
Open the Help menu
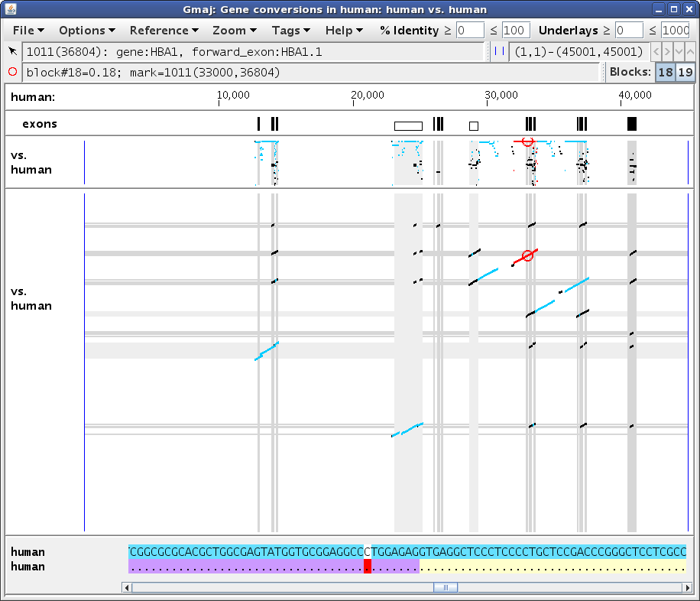click(344, 31)
